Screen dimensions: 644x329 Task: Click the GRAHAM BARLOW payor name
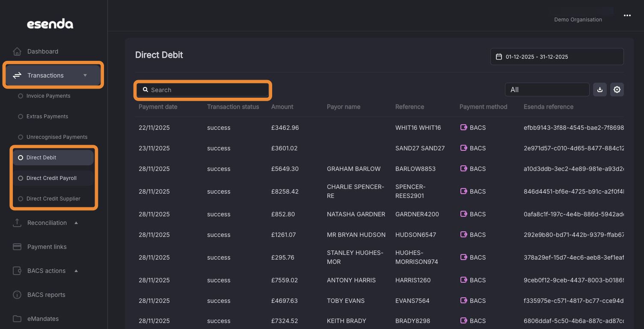[354, 169]
